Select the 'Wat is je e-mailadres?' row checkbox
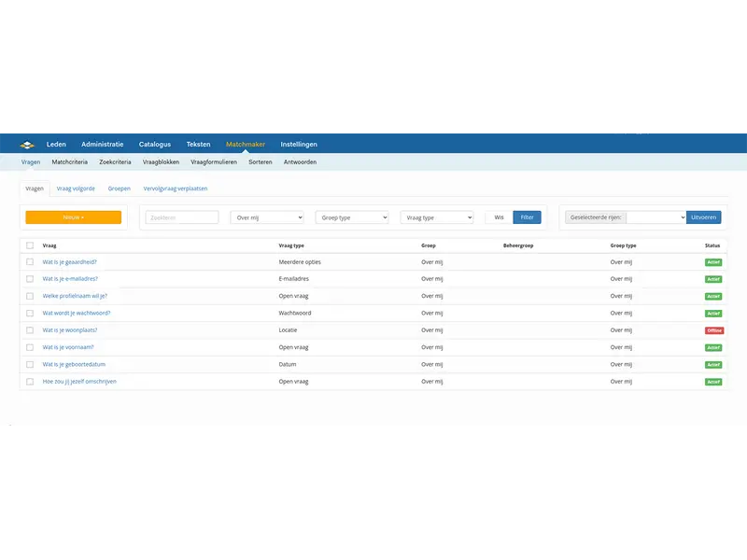Screen dimensions: 747x560 pyautogui.click(x=30, y=279)
